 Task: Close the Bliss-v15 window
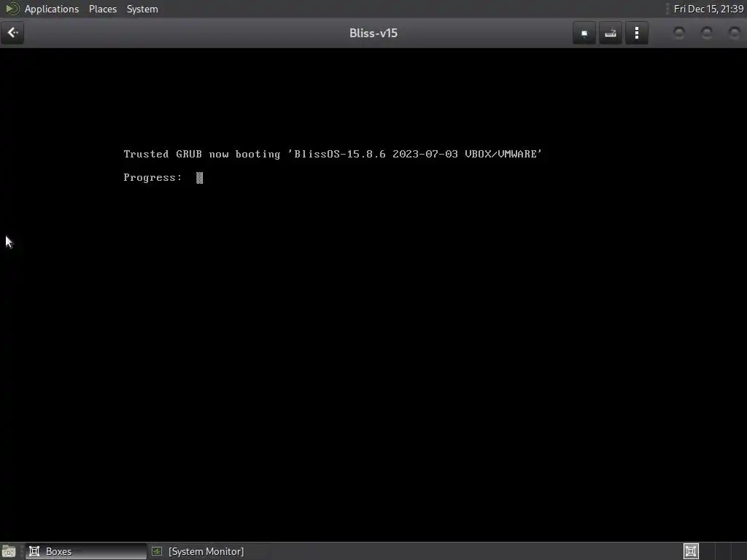734,33
